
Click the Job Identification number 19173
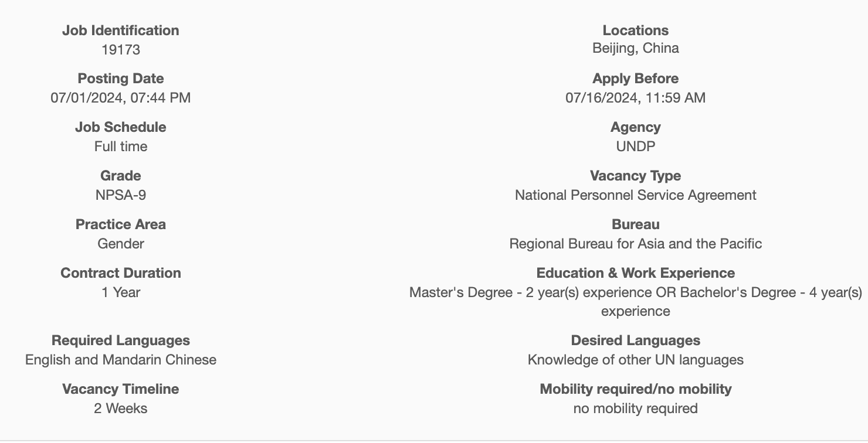coord(121,50)
